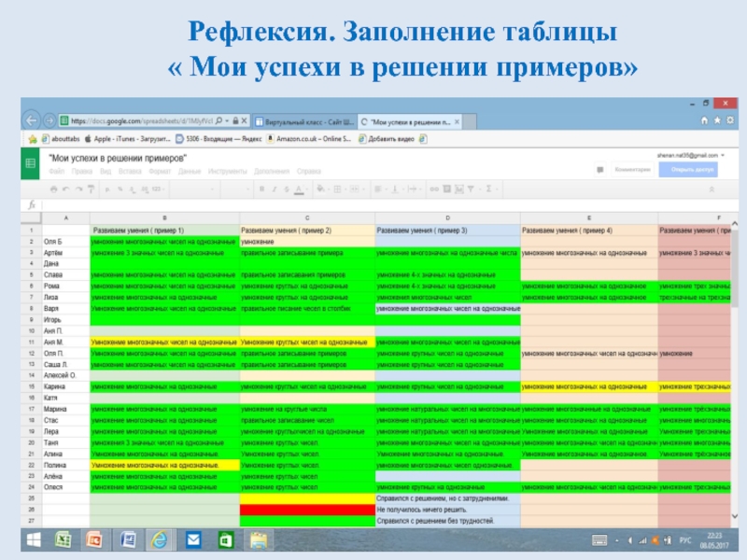Viewport: 747px width, 560px height.
Task: Click the Комментарии button
Action: [632, 170]
